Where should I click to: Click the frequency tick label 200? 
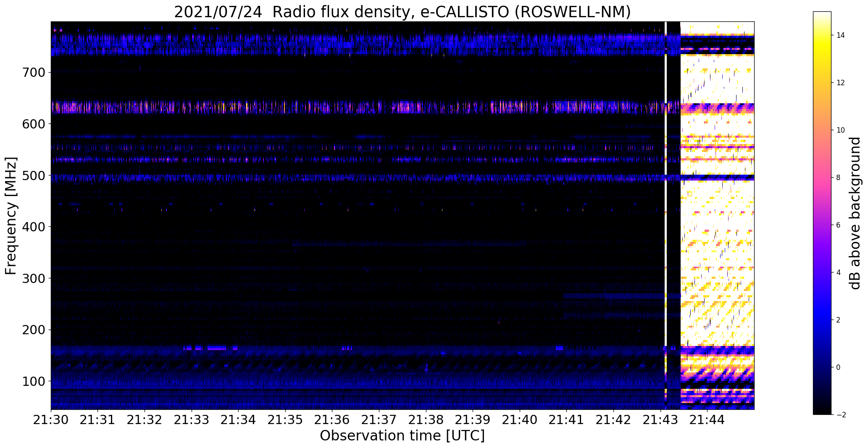(x=33, y=330)
